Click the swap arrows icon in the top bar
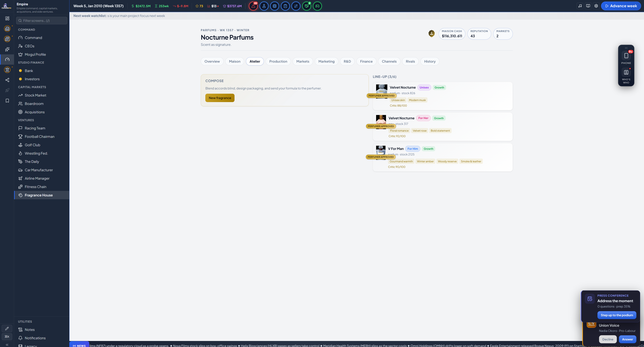This screenshot has width=644, height=347. click(x=296, y=6)
